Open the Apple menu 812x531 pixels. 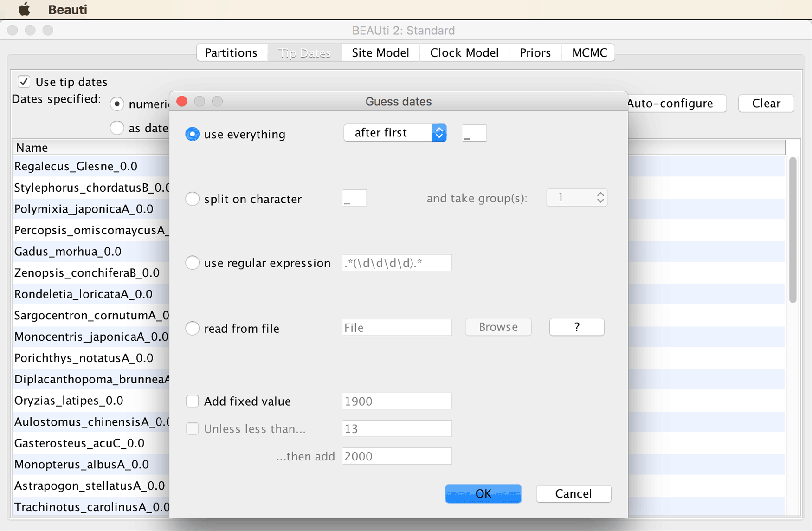(x=24, y=9)
